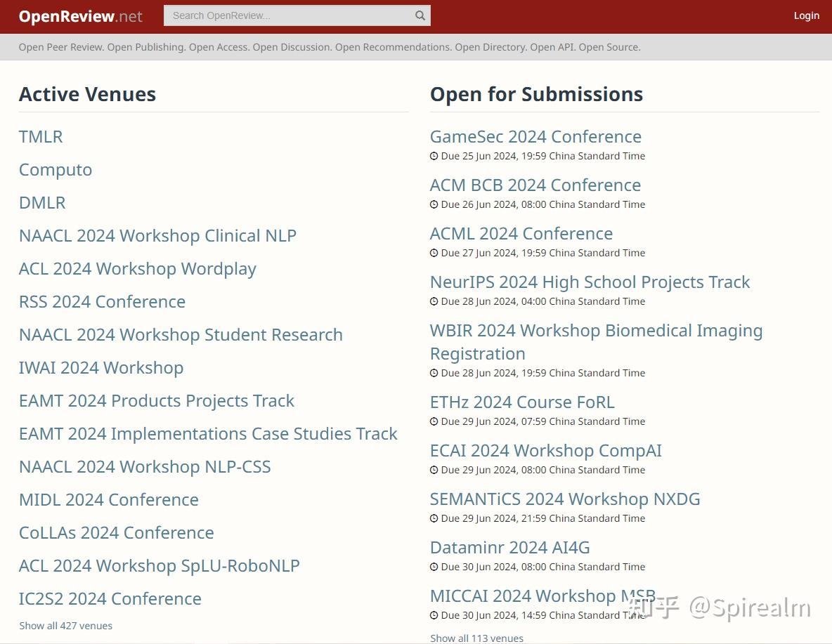Viewport: 832px width, 644px height.
Task: Go to the DMLR venue page
Action: [42, 202]
